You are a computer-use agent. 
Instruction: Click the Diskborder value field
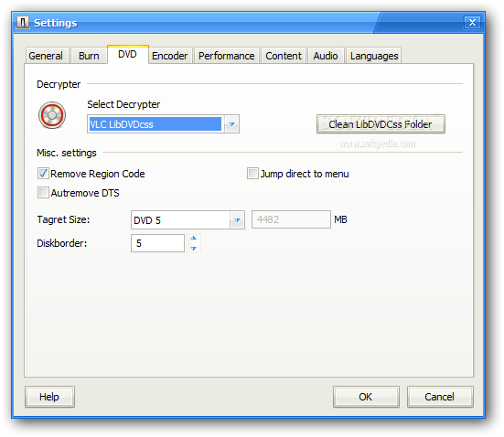click(157, 243)
